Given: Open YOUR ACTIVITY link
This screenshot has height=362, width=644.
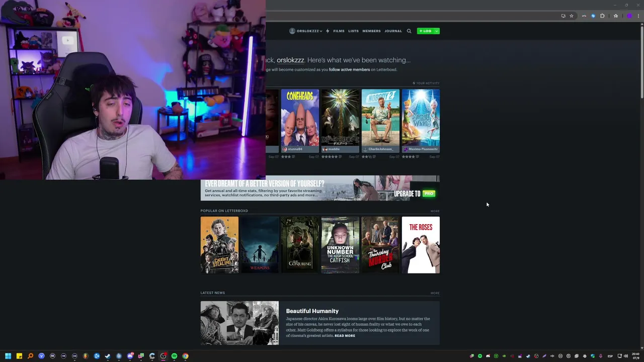Looking at the screenshot, I should tap(426, 83).
